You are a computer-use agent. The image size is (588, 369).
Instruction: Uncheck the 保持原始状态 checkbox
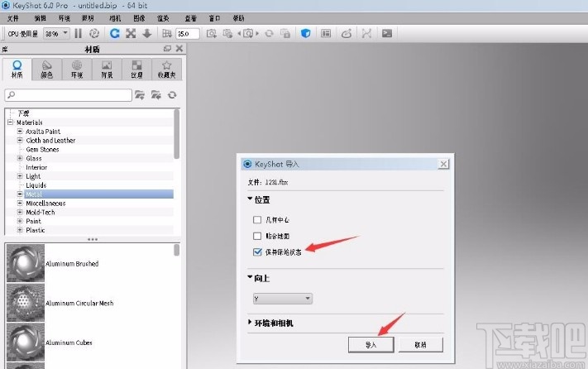tap(257, 252)
